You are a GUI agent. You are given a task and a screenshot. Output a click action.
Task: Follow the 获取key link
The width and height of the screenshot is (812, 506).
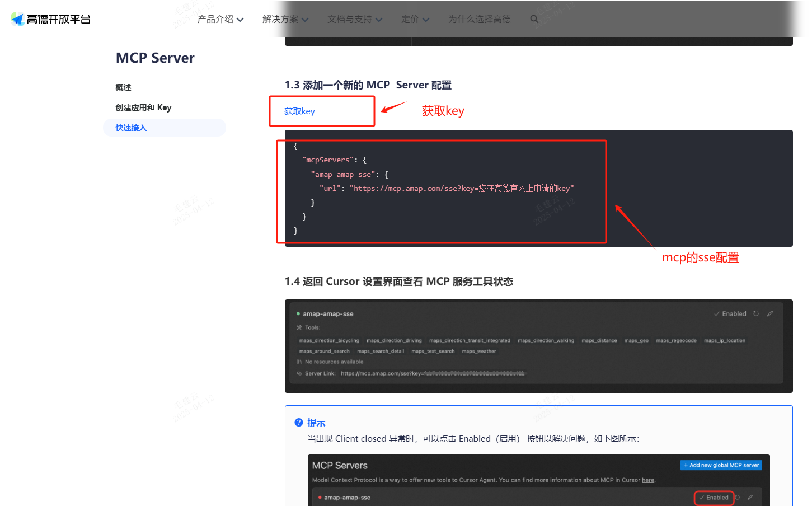299,111
